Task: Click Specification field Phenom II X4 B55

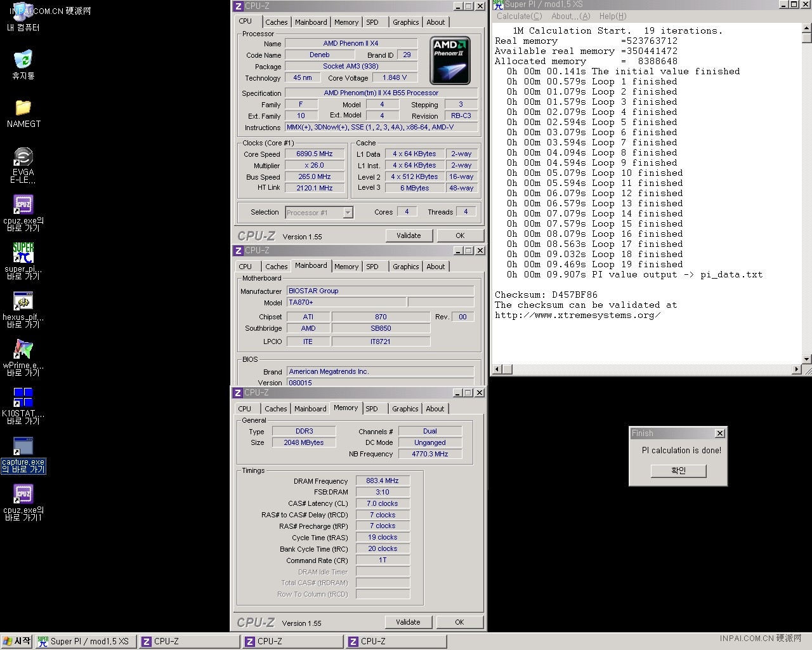Action: tap(381, 93)
